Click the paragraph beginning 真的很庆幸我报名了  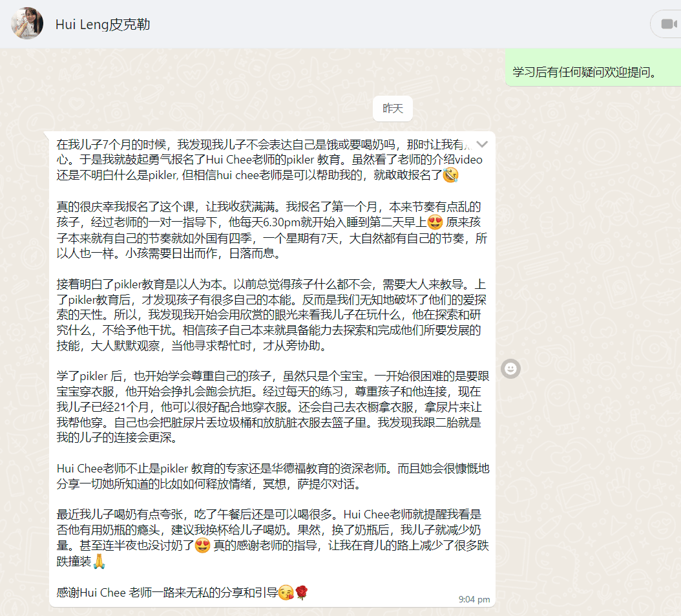(272, 230)
